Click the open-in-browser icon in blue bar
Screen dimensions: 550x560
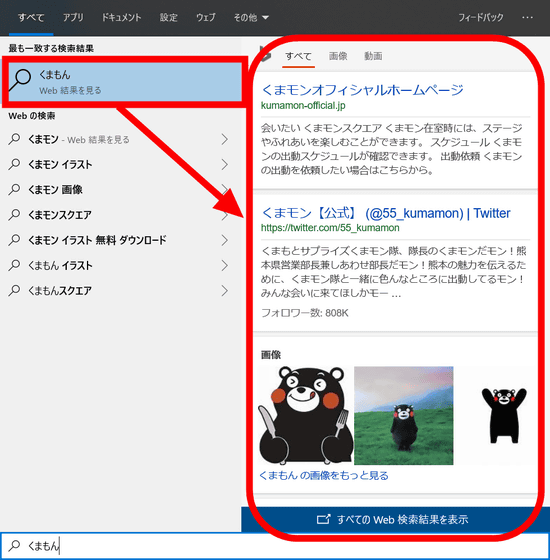(324, 519)
